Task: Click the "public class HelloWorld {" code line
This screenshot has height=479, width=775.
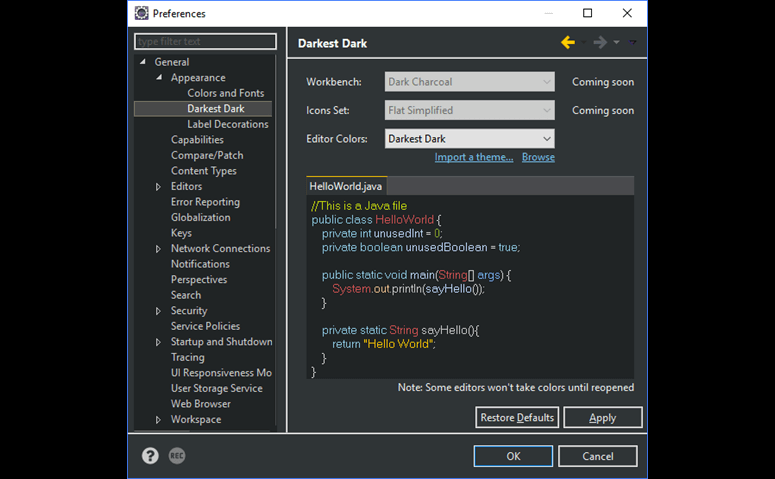Action: pos(376,220)
